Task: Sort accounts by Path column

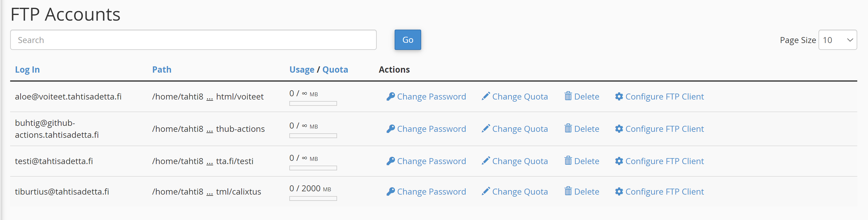Action: point(162,70)
